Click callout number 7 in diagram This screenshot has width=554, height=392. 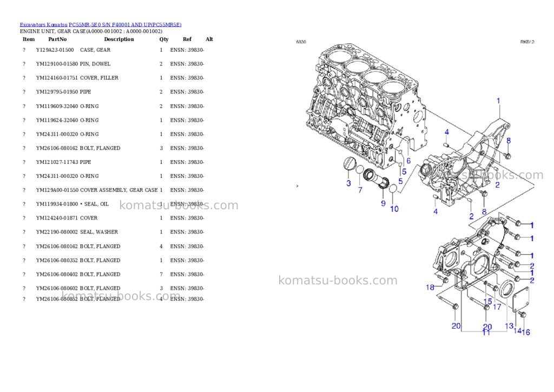tap(360, 190)
